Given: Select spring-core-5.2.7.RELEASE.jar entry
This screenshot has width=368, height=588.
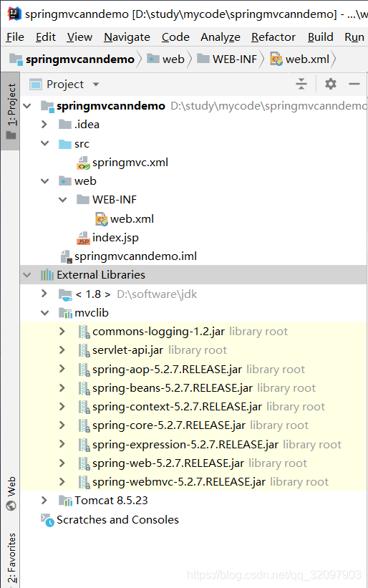Looking at the screenshot, I should (169, 425).
